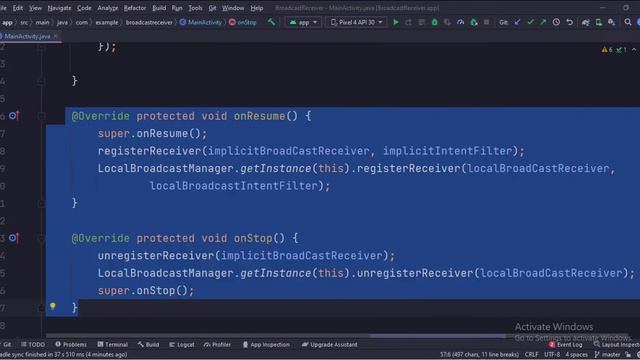Collapse onStop method via fold marker
Image resolution: width=640 pixels, height=360 pixels.
pos(41,238)
